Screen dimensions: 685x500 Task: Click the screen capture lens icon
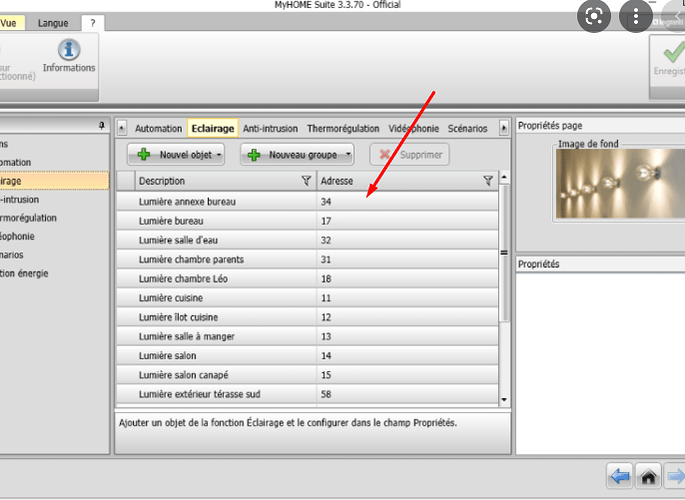pos(593,17)
